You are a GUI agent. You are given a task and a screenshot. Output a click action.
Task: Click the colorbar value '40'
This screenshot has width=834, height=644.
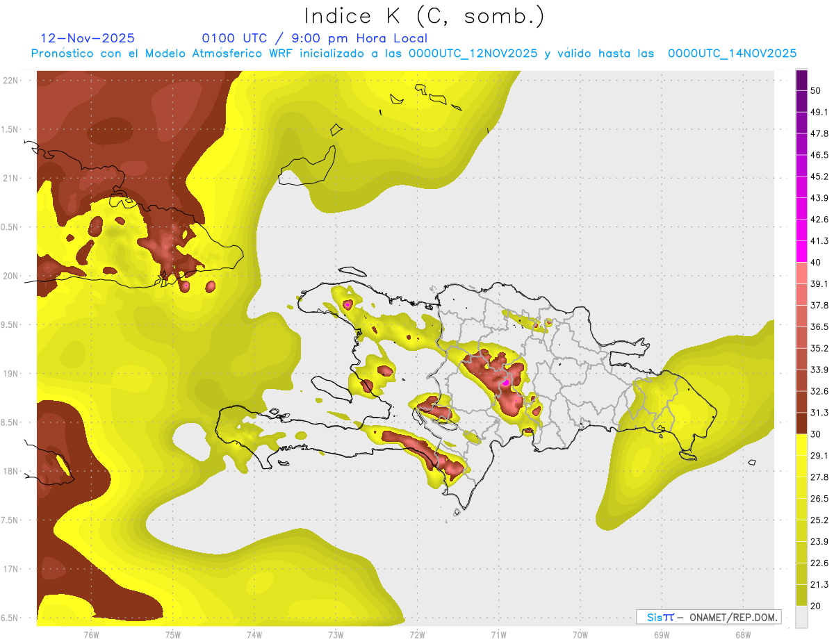816,262
